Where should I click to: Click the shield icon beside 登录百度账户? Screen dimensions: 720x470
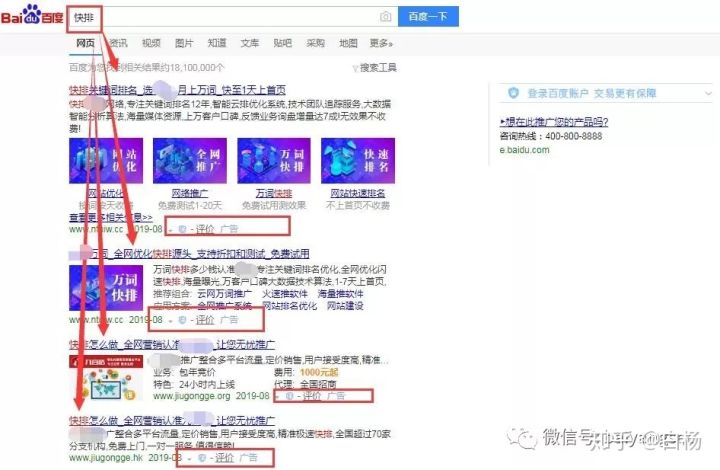coord(513,93)
